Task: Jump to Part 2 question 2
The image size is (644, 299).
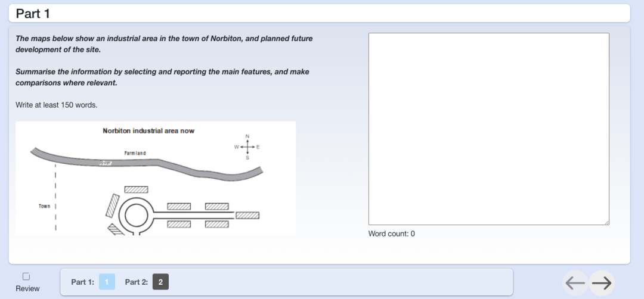Action: pos(160,282)
